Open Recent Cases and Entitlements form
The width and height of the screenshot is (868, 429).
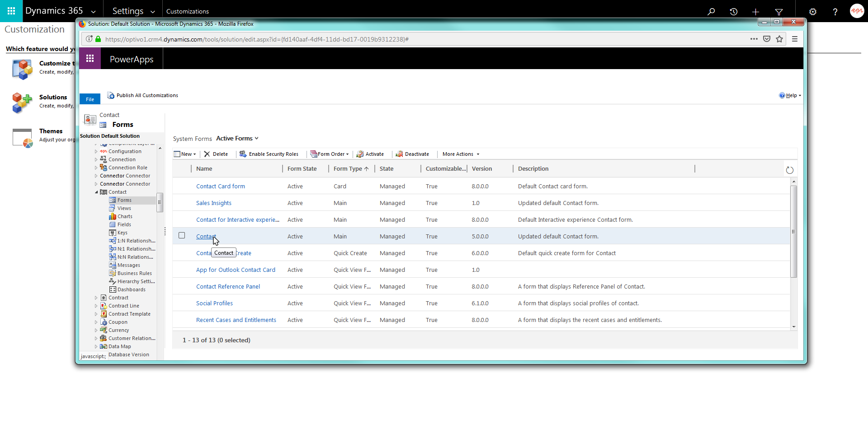point(236,320)
